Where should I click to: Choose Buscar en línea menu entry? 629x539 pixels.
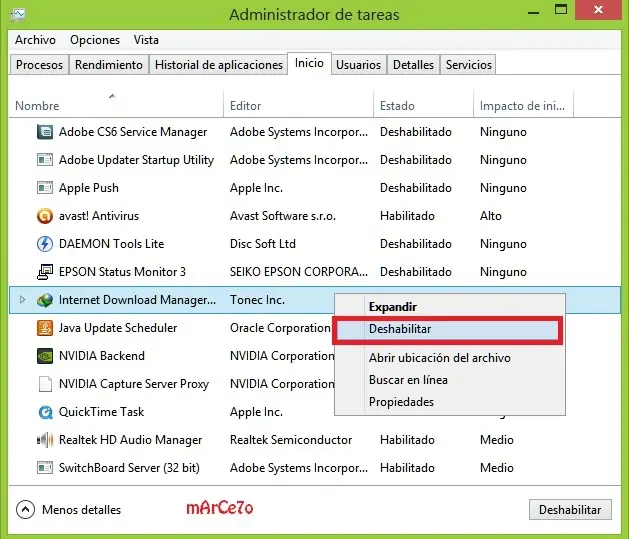coord(450,380)
